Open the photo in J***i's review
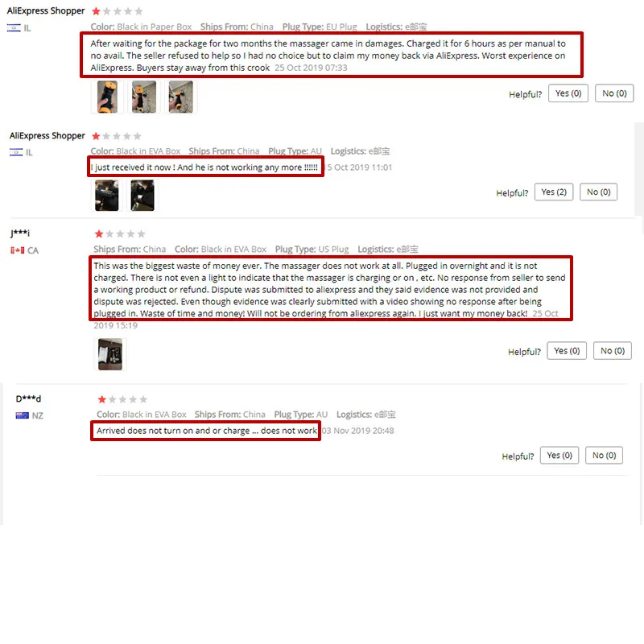The height and width of the screenshot is (644, 644). [x=110, y=354]
